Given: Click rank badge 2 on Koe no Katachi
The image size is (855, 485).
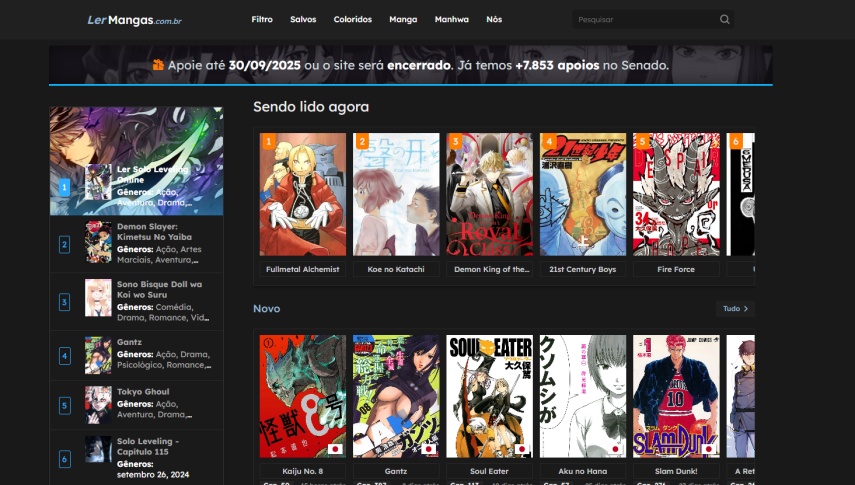Looking at the screenshot, I should [362, 142].
